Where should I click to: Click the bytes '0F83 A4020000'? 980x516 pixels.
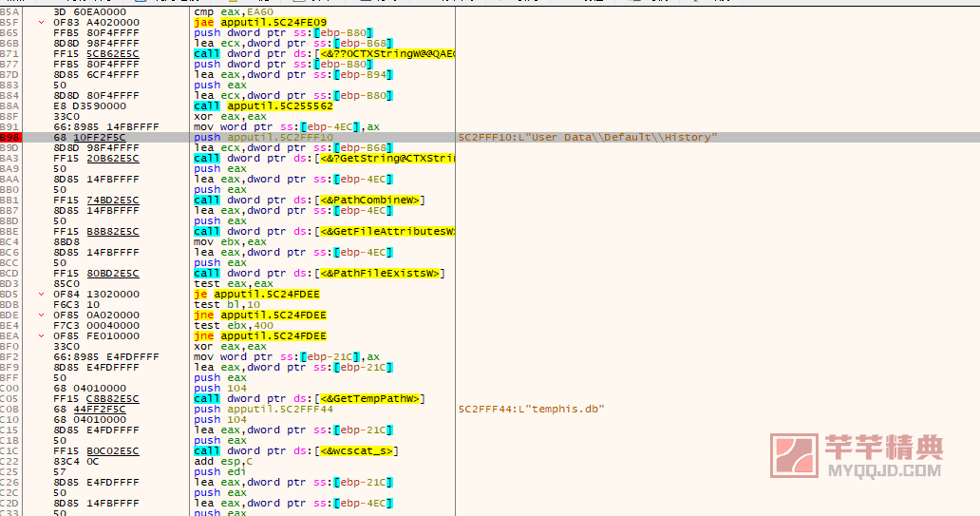(96, 23)
